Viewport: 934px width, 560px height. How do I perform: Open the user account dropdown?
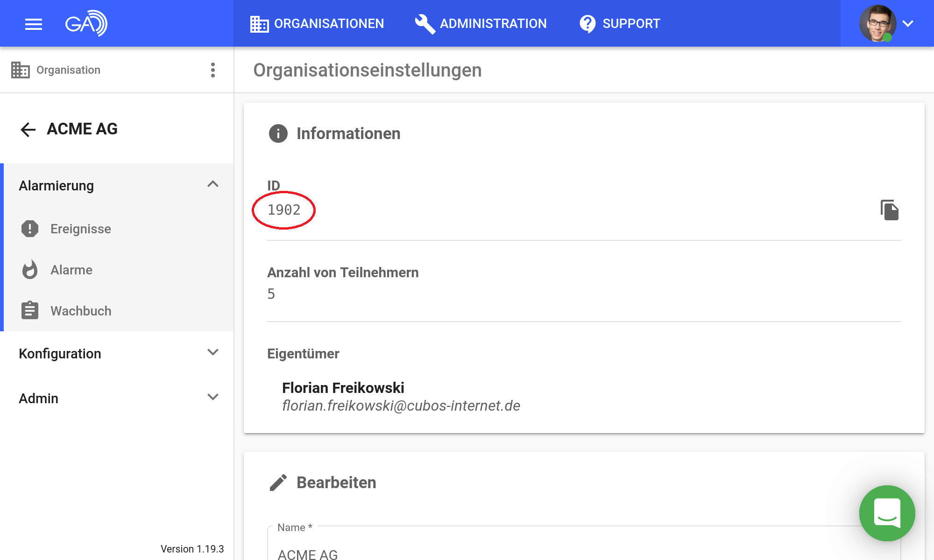coord(908,23)
